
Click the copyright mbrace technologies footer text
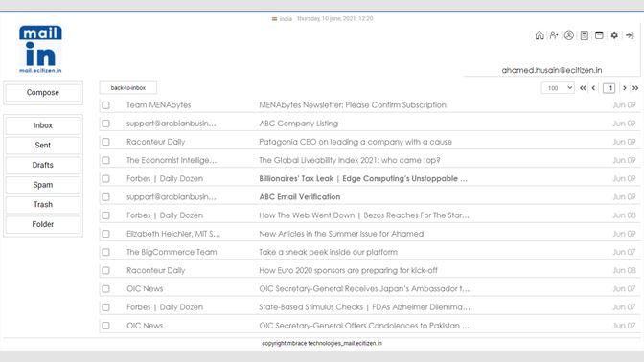322,343
